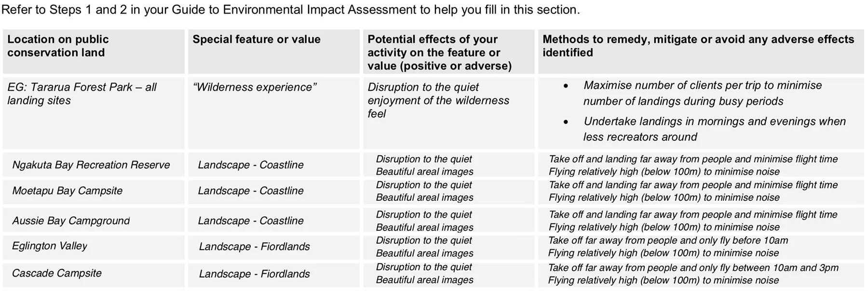Click the Ngakuta Bay Recreation Reserve location field
Screen dimensions: 868x291
91,165
